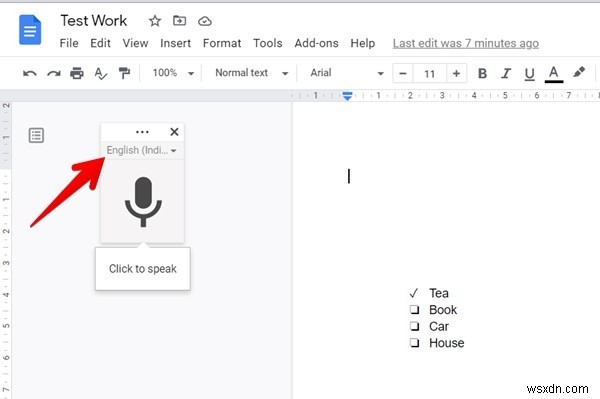Click the House list text
The height and width of the screenshot is (399, 600).
(x=447, y=343)
